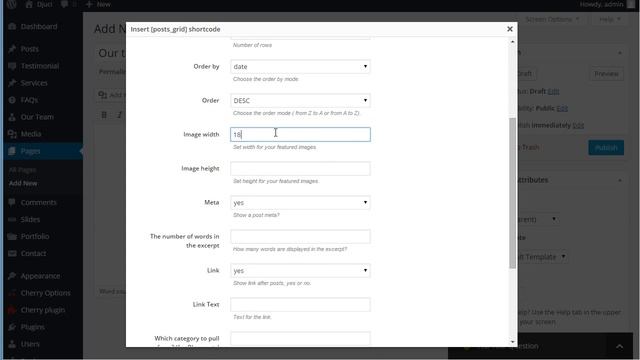Click the site home icon in admin bar
Viewport: 640px width, 360px height.
click(29, 4)
